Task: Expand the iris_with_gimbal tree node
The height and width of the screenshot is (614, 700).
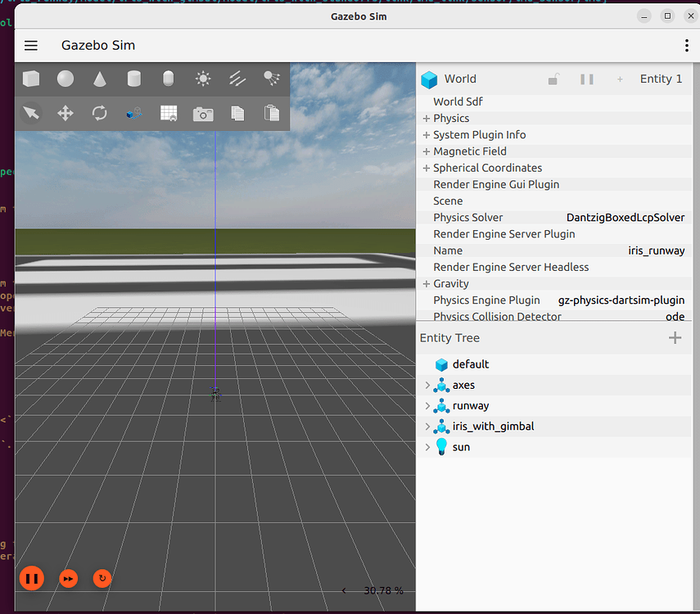Action: [x=427, y=426]
